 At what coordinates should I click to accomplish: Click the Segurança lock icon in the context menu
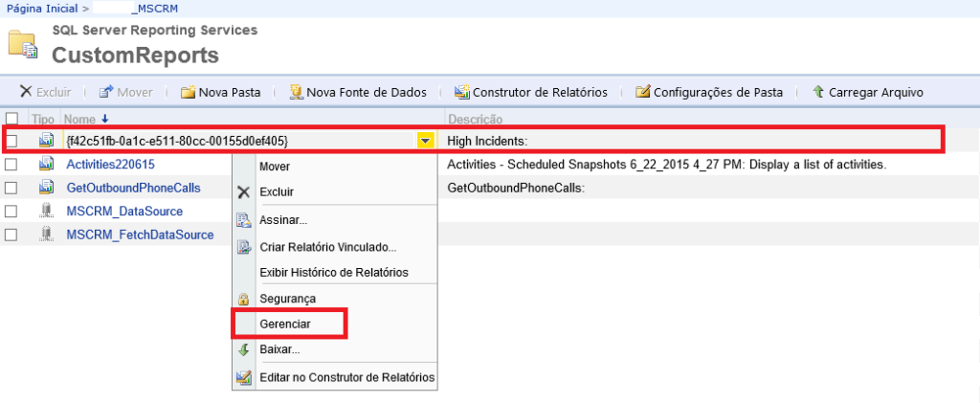(x=243, y=300)
